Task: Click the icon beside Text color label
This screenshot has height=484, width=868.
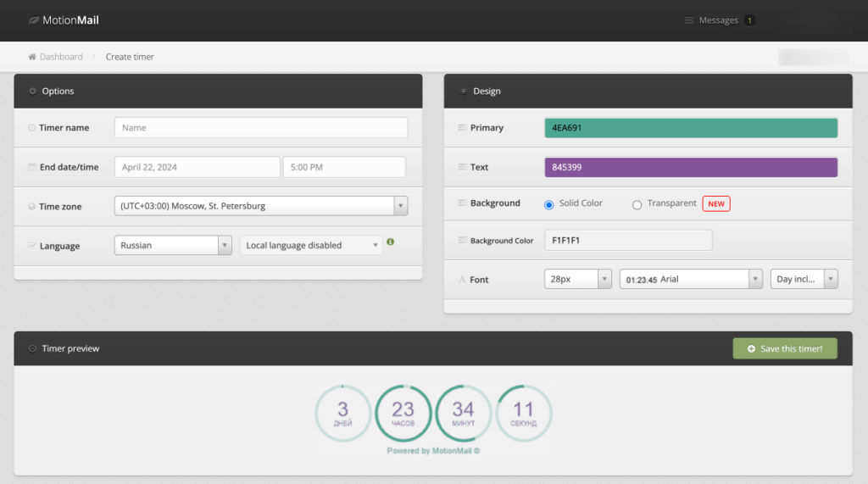Action: click(462, 167)
